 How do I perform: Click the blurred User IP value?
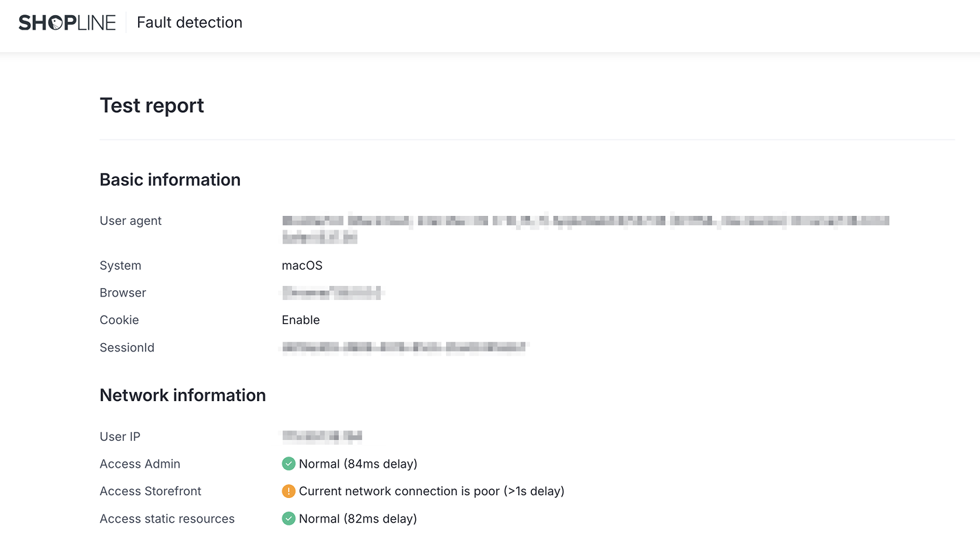(322, 436)
